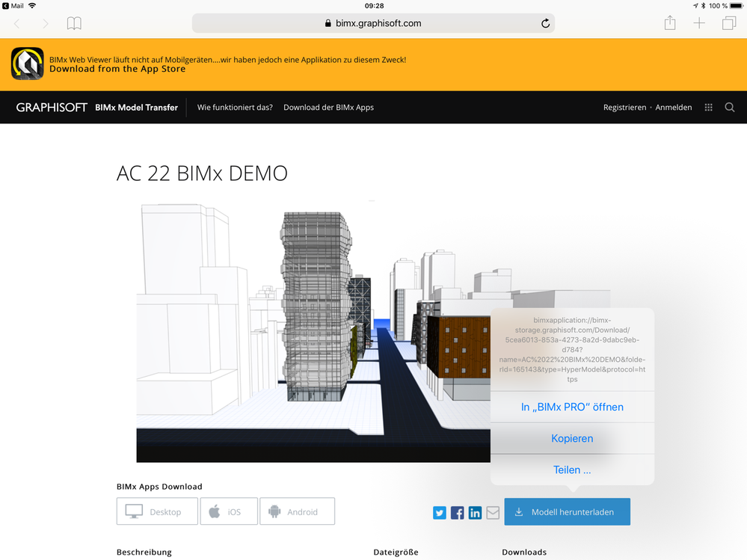Screen dimensions: 747x560
Task: Tap the BIMx app icon in the yellow banner
Action: [27, 65]
